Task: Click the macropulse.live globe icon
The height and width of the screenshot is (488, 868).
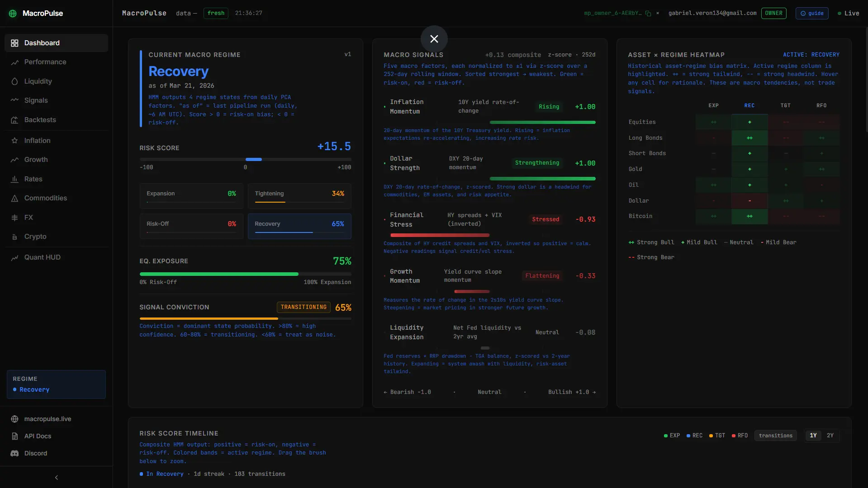Action: point(14,419)
